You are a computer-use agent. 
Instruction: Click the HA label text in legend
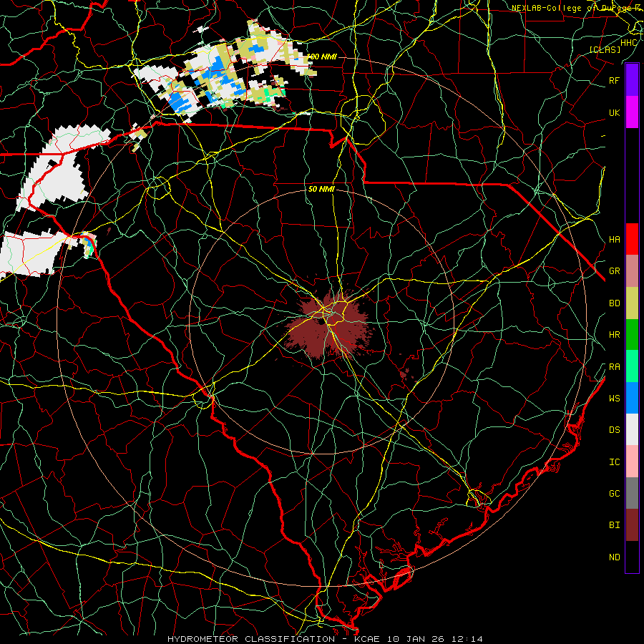(x=614, y=239)
